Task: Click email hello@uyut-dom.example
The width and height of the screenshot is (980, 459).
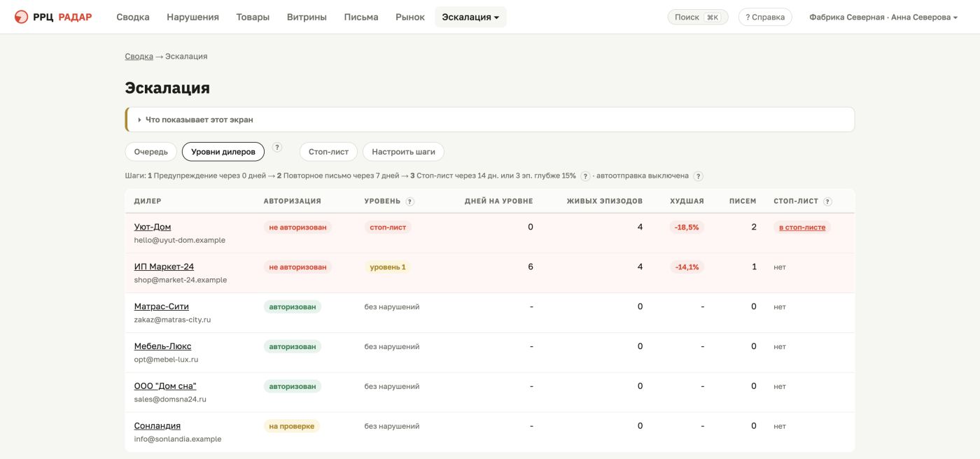Action: click(180, 240)
